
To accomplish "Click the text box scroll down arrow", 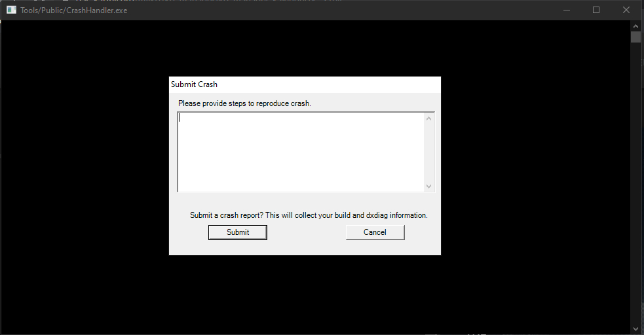I will [429, 186].
